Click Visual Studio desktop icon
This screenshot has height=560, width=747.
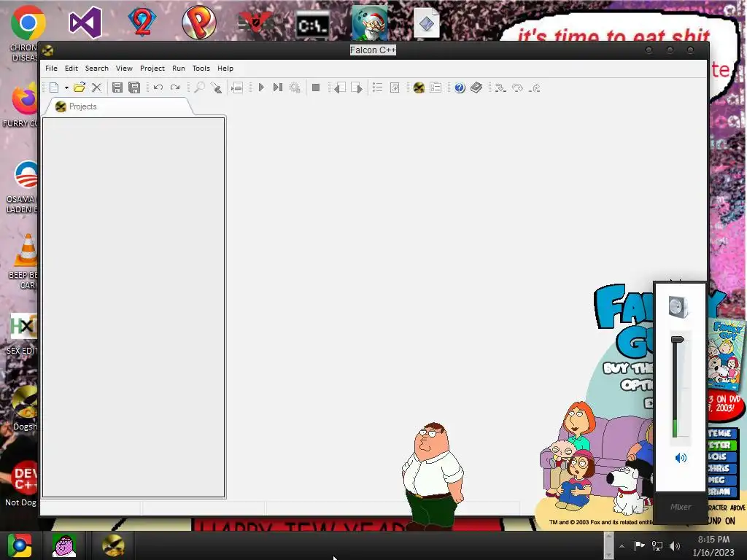click(x=85, y=23)
